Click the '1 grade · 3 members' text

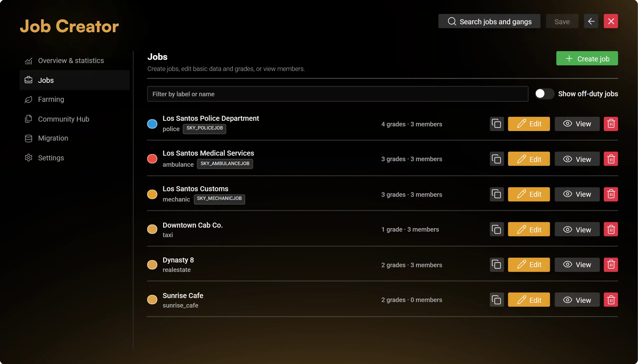click(x=410, y=229)
